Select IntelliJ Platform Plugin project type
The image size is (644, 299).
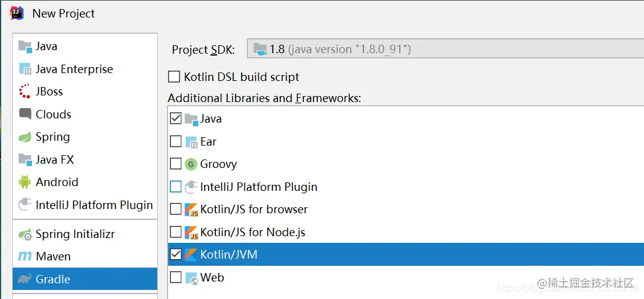pos(94,205)
